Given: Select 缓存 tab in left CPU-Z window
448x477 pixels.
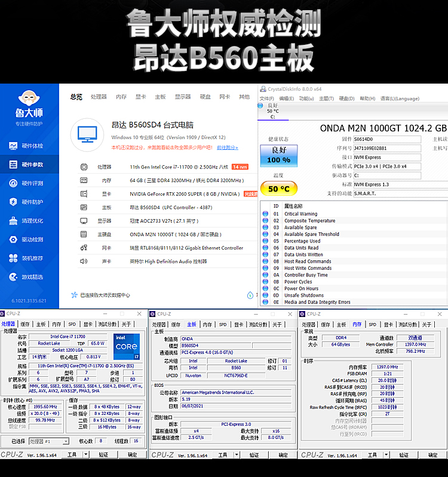Looking at the screenshot, I should pyautogui.click(x=25, y=324).
